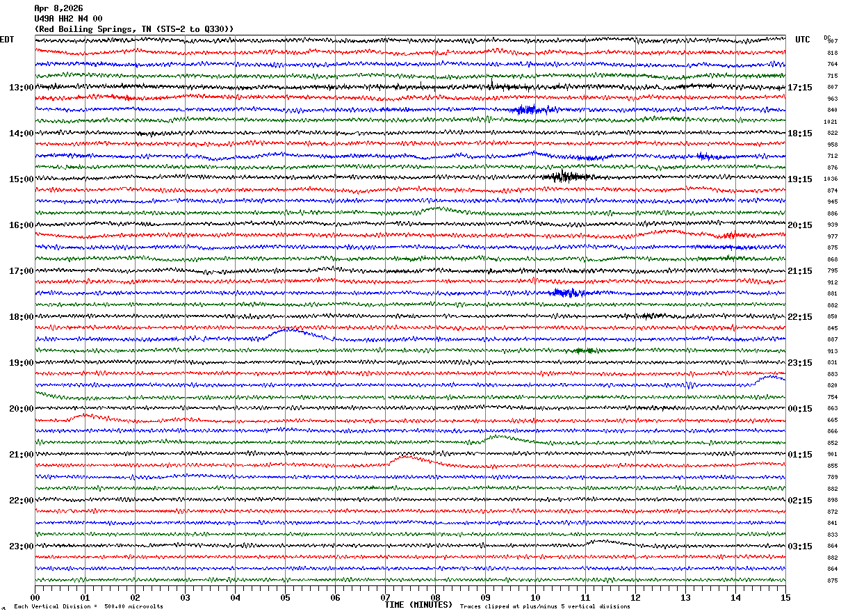Select the 23:00 EDT row label
This screenshot has height=616, width=841.
point(21,546)
